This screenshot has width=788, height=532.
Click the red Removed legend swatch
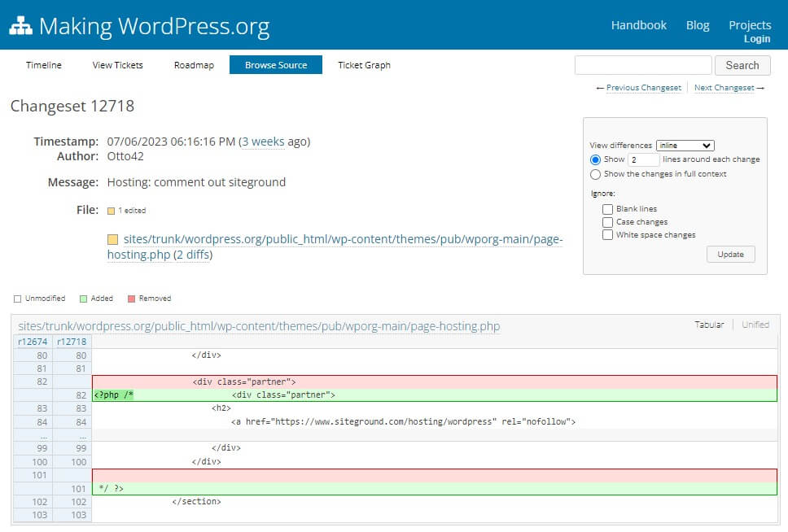pos(132,299)
